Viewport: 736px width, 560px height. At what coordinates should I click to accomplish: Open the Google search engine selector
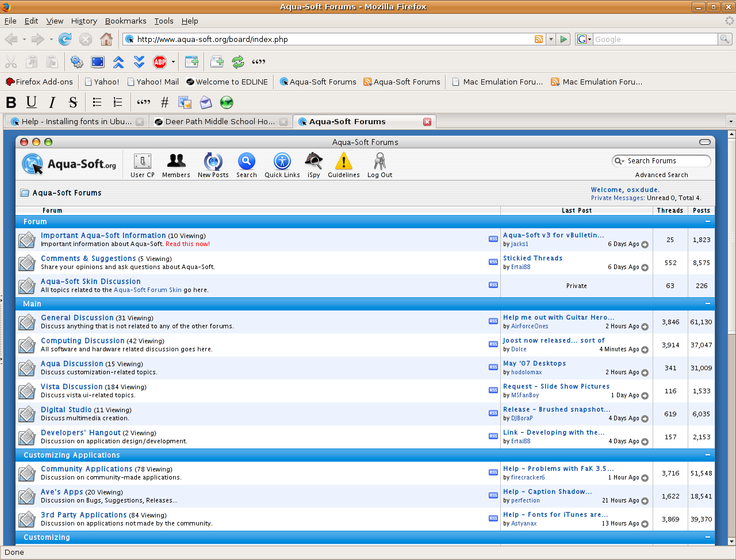click(x=584, y=39)
